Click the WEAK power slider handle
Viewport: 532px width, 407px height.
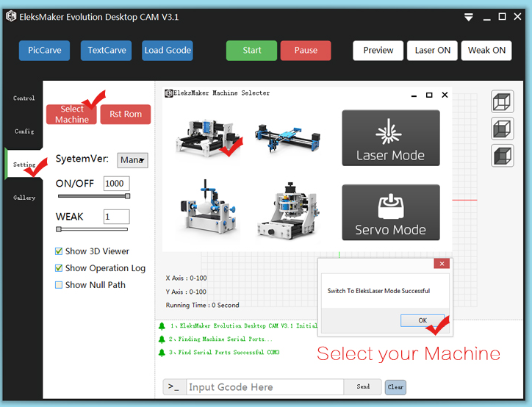point(59,229)
